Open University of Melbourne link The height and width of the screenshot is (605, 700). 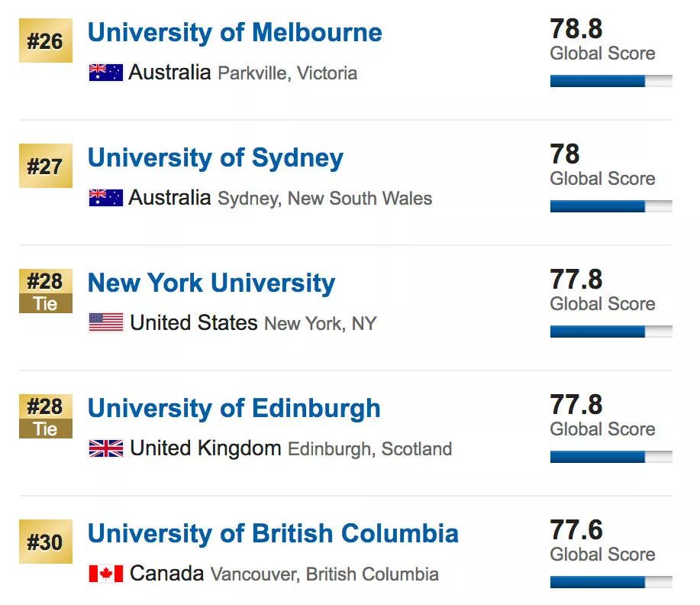tap(235, 33)
